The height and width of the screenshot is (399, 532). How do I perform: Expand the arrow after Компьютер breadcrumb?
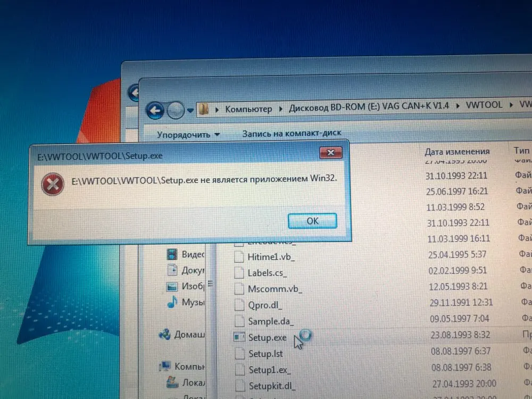(280, 109)
